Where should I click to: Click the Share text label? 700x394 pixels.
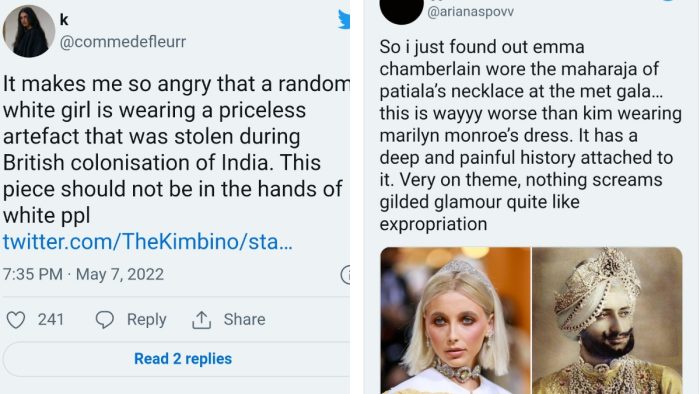244,319
